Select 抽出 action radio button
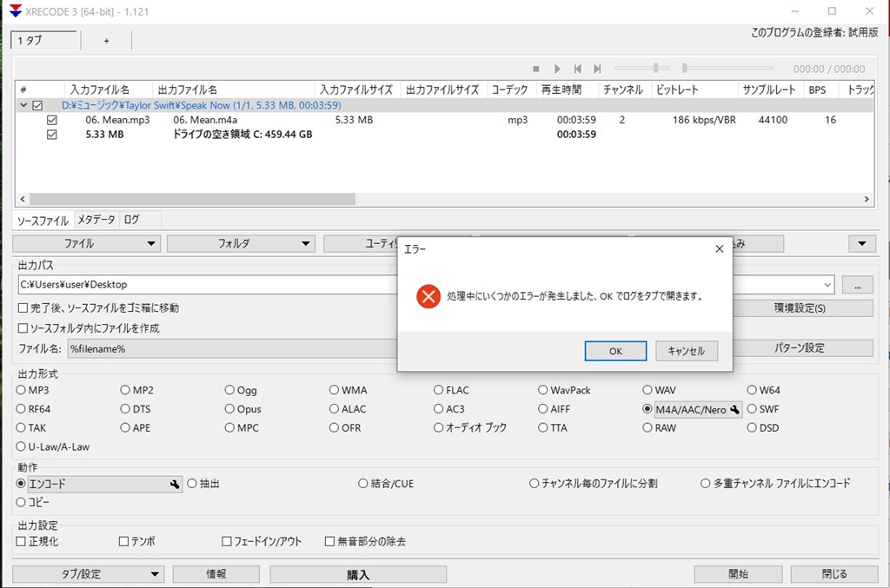The height and width of the screenshot is (588, 890). [x=192, y=484]
